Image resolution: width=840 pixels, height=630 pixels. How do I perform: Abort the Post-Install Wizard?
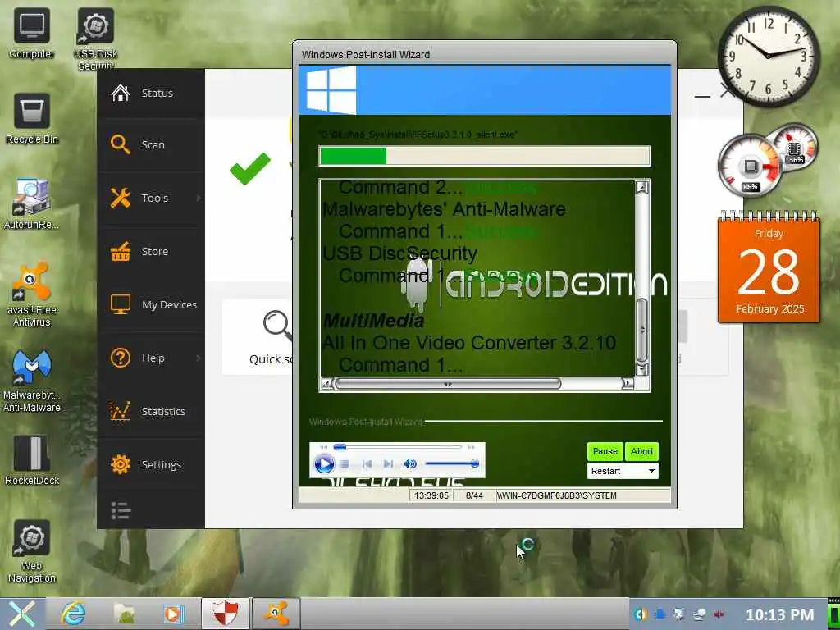point(641,451)
